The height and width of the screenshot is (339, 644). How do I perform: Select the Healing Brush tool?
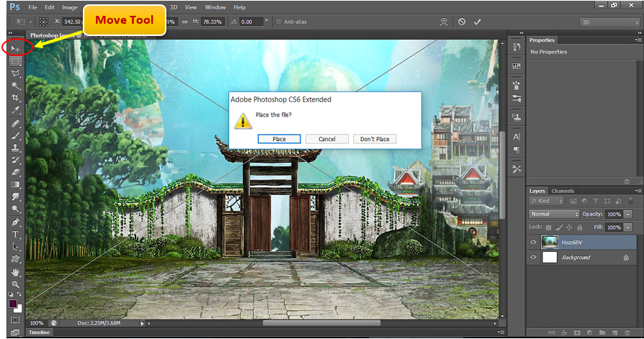pos(15,123)
